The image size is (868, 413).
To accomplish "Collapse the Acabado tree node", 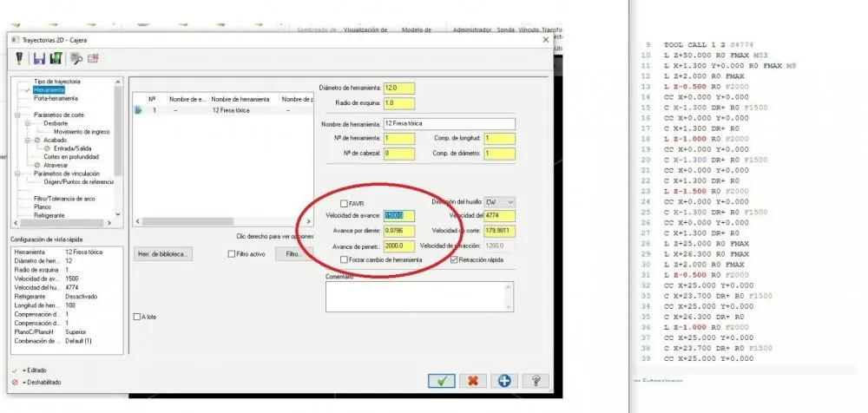I will coord(27,140).
